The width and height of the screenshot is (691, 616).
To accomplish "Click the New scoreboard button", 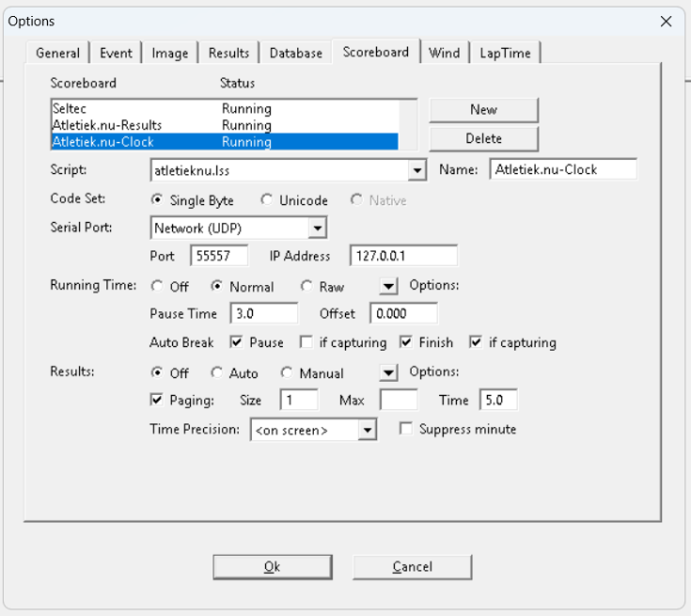I will coord(483,110).
